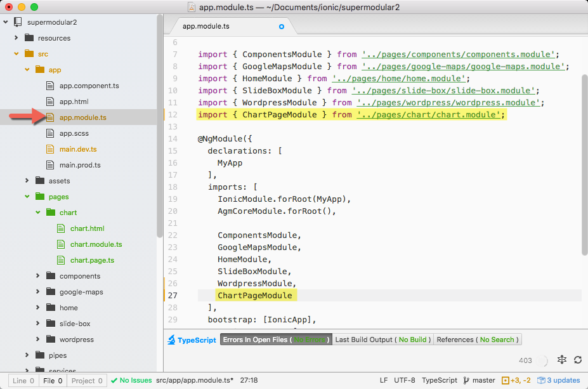Click the LF line ending selector

click(x=384, y=380)
